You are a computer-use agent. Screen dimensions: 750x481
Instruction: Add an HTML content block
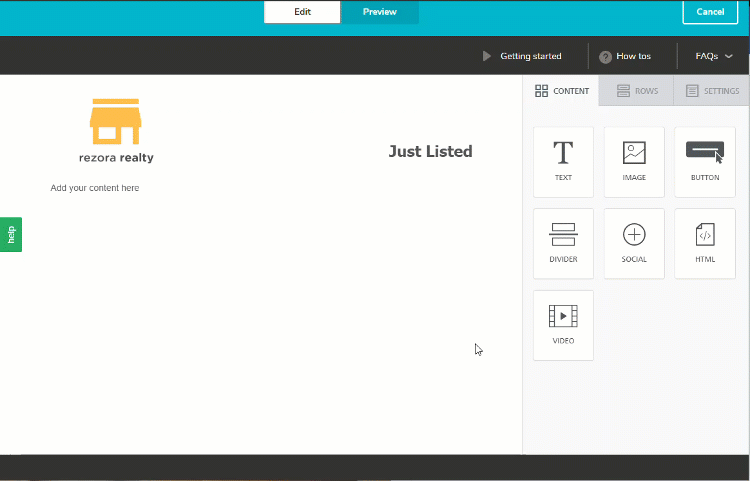pyautogui.click(x=705, y=243)
